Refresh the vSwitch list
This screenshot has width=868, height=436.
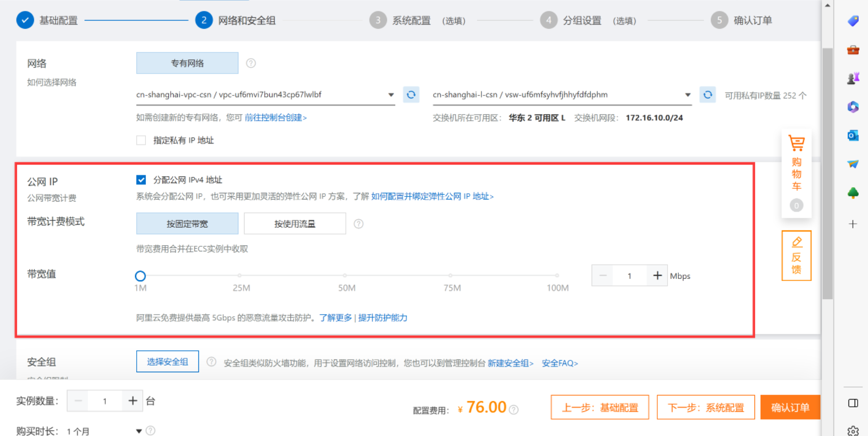click(708, 95)
